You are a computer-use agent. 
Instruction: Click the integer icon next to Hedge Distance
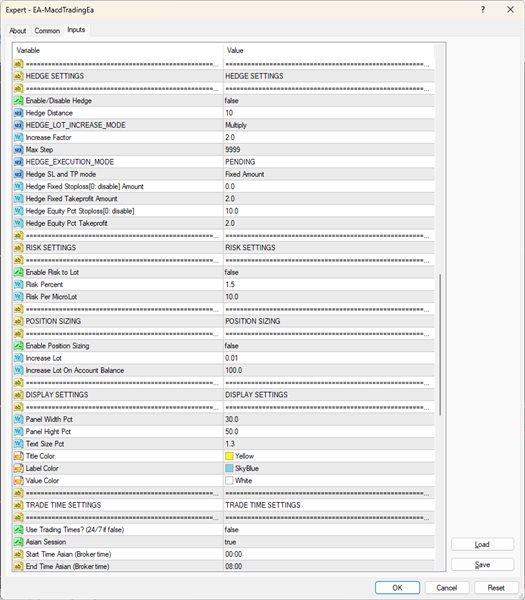tap(18, 113)
